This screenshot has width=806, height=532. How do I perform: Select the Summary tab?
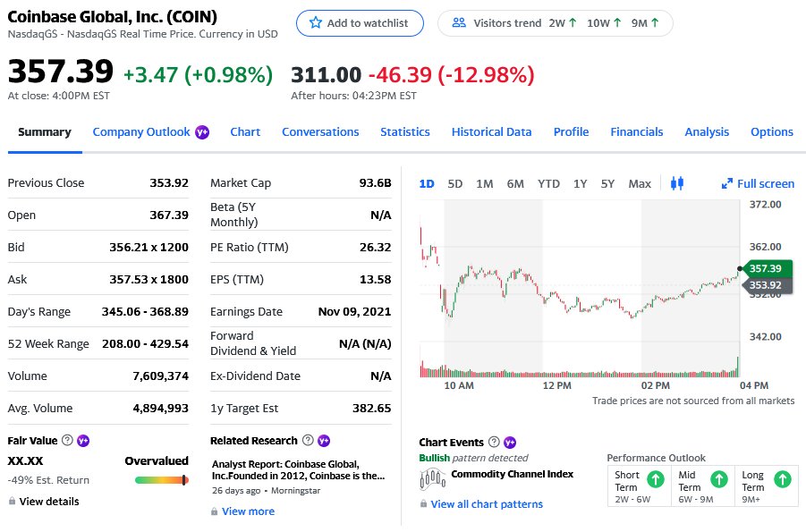click(x=45, y=132)
